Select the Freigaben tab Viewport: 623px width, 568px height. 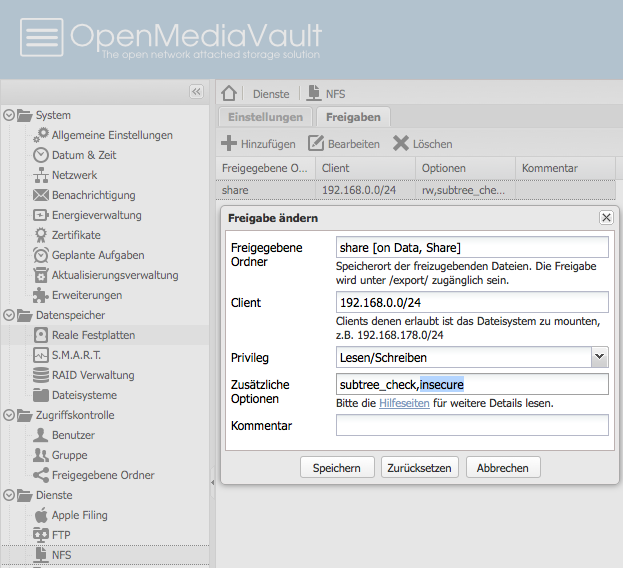(353, 117)
